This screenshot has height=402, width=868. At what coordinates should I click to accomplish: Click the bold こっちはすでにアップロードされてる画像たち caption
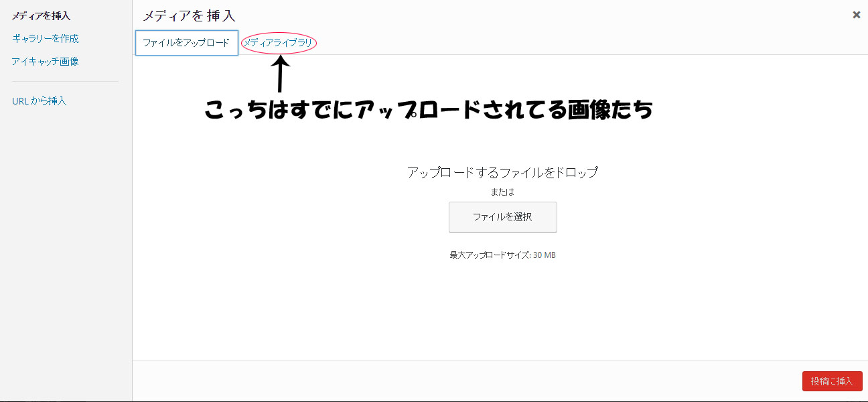pyautogui.click(x=429, y=110)
